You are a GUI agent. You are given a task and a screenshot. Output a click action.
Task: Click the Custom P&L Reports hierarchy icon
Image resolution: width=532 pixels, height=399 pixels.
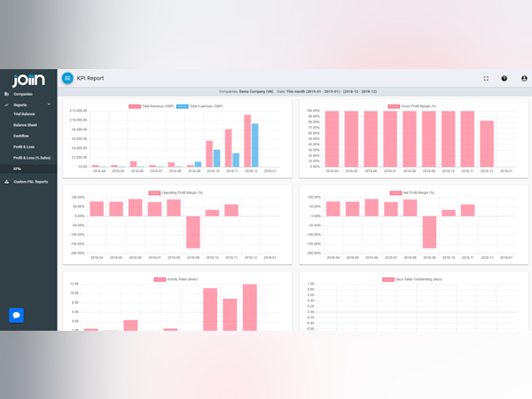pyautogui.click(x=6, y=182)
